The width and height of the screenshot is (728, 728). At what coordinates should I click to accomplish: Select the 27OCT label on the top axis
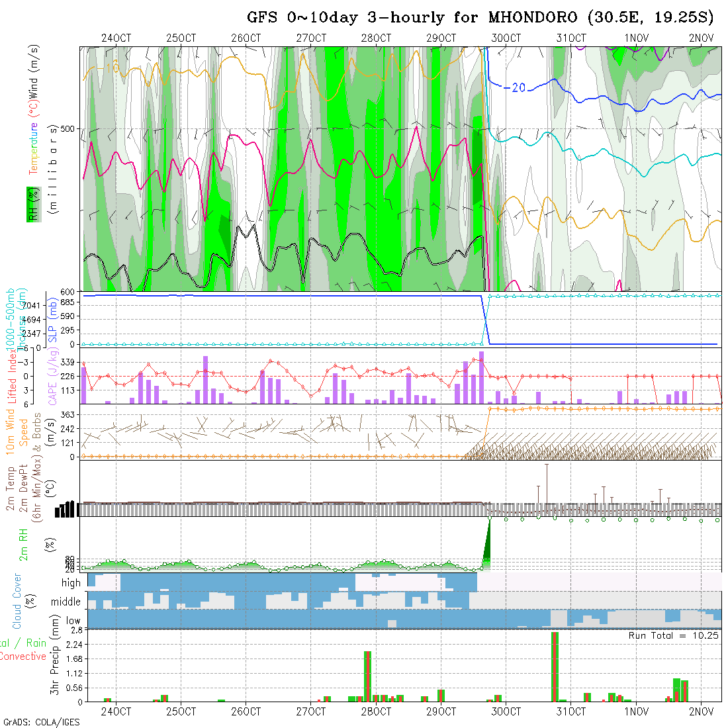[310, 38]
